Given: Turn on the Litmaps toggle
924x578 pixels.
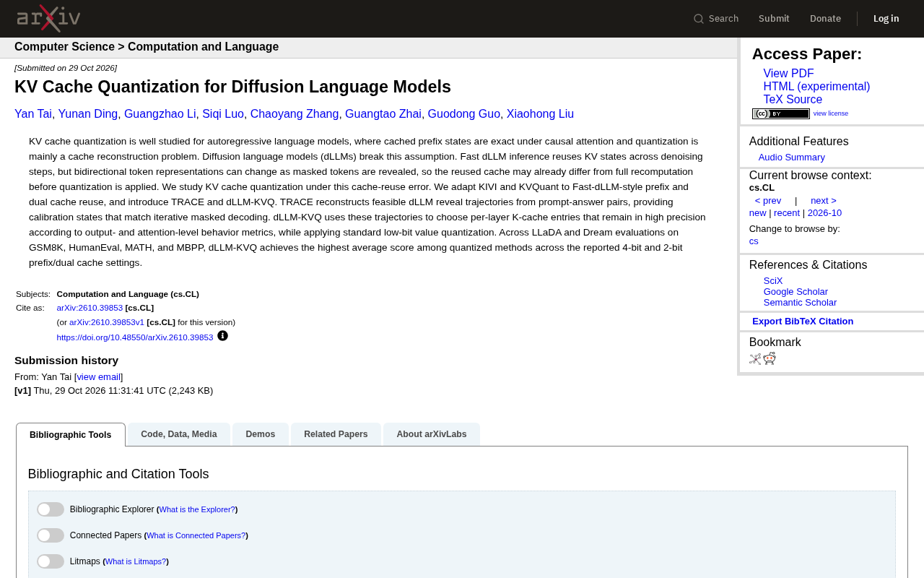Looking at the screenshot, I should [x=51, y=561].
